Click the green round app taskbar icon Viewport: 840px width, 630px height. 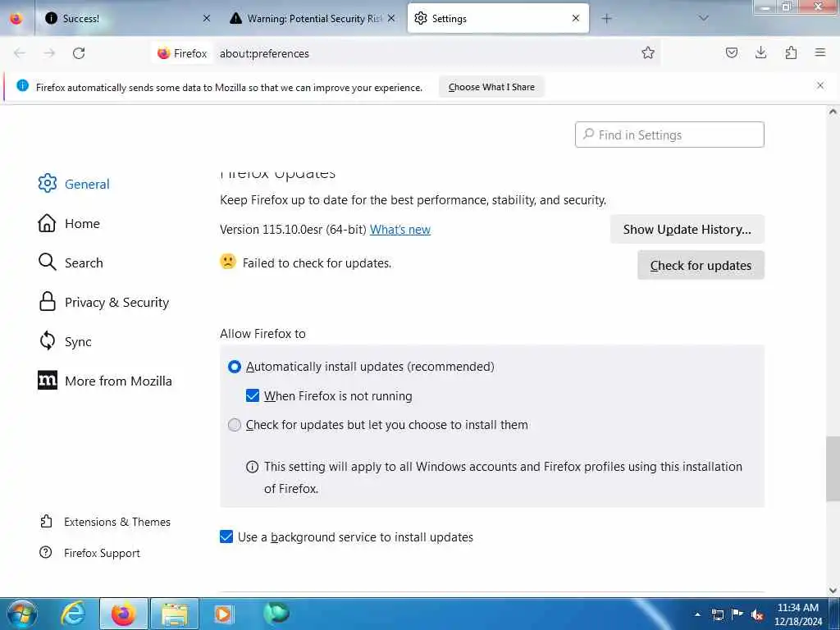point(276,614)
